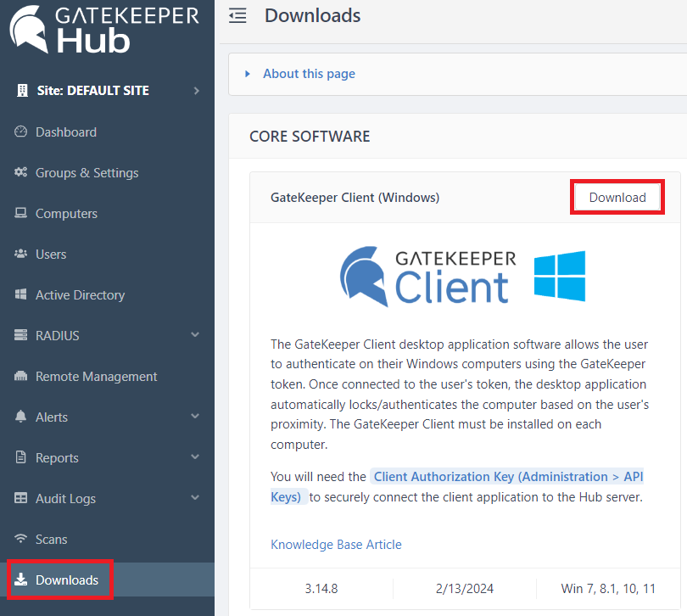Expand the Reports submenu
Image resolution: width=687 pixels, height=616 pixels.
195,457
